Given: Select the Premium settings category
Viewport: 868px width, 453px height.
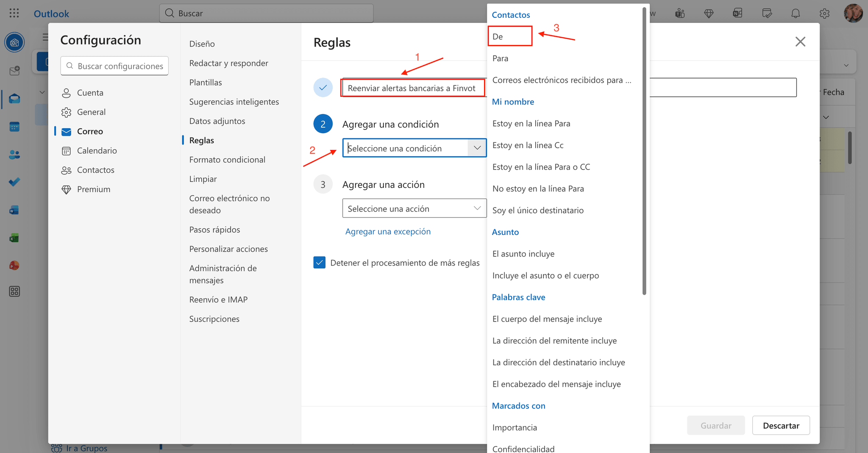Looking at the screenshot, I should [x=93, y=189].
